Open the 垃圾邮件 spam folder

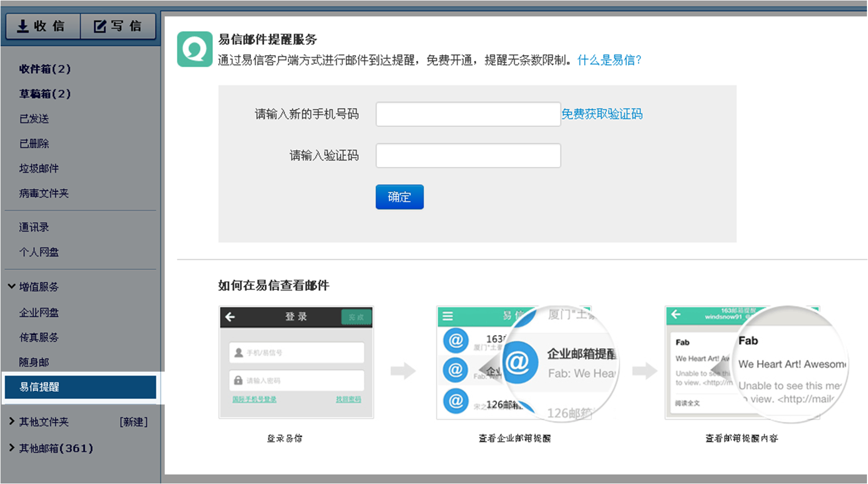pos(39,169)
